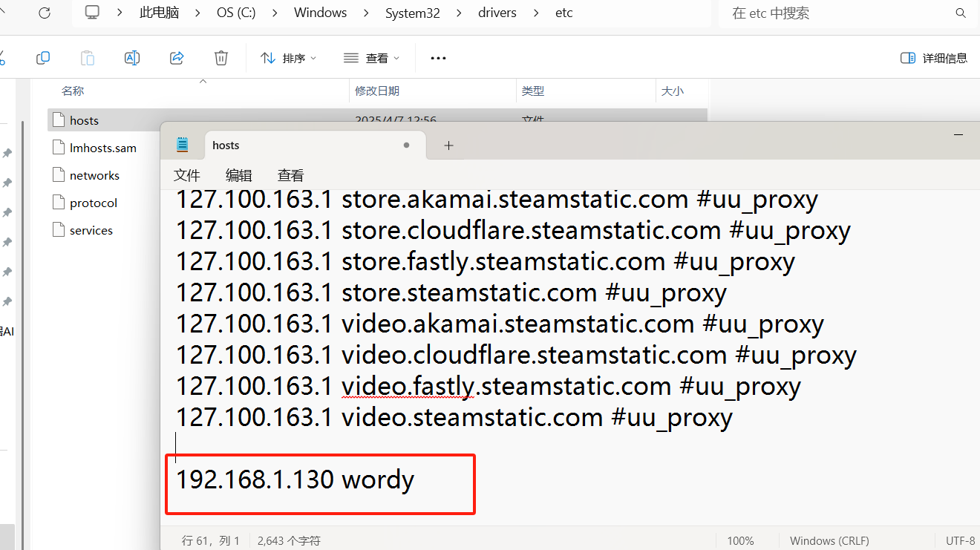Click the video.fastly.steamstatic.com line
The image size is (980, 550).
tap(488, 386)
